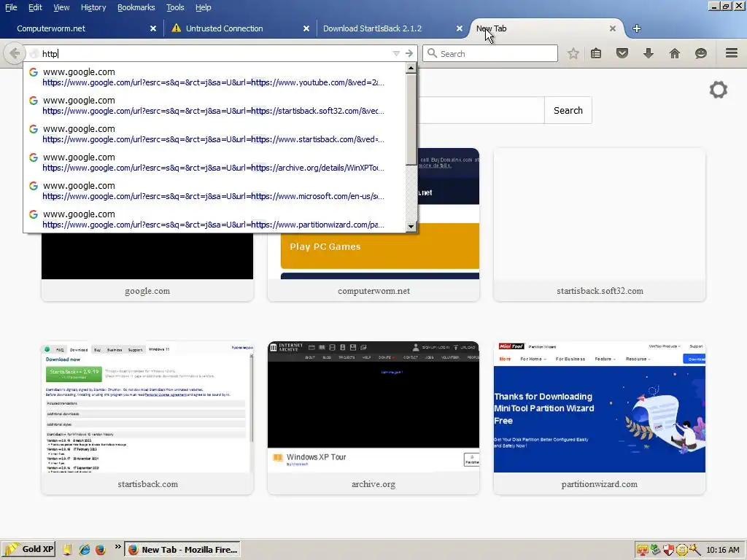
Task: Open the History menu
Action: [x=93, y=7]
